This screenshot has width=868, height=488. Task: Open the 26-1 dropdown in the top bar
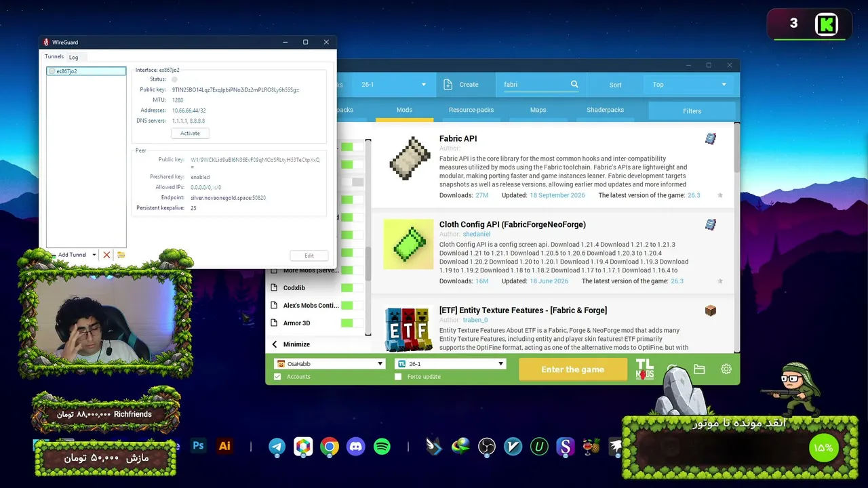point(393,85)
